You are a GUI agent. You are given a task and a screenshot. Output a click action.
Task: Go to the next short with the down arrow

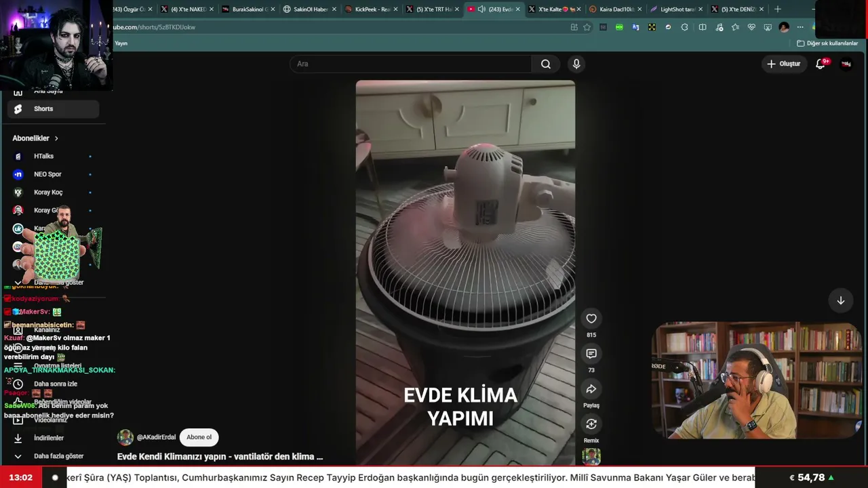840,300
